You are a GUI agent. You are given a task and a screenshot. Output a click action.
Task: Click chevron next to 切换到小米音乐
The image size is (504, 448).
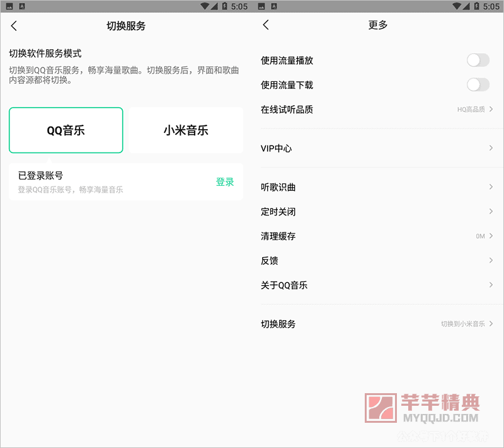(491, 324)
